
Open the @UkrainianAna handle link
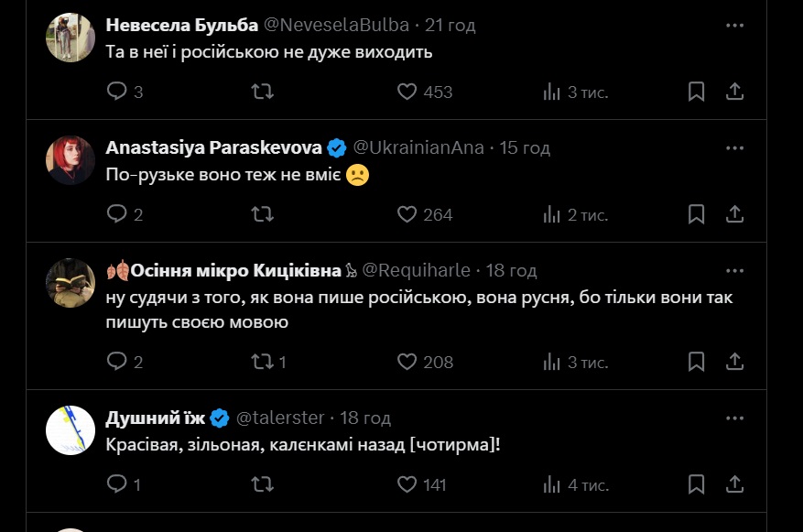point(419,147)
